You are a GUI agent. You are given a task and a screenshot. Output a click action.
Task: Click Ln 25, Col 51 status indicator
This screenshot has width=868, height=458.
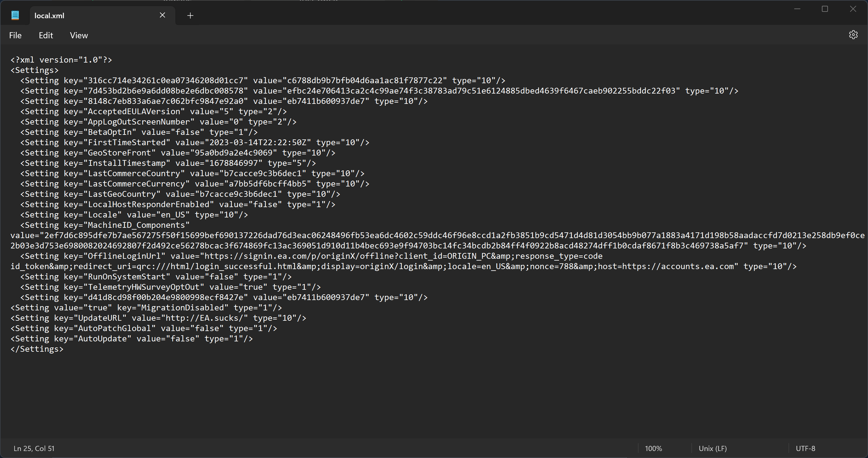coord(34,449)
